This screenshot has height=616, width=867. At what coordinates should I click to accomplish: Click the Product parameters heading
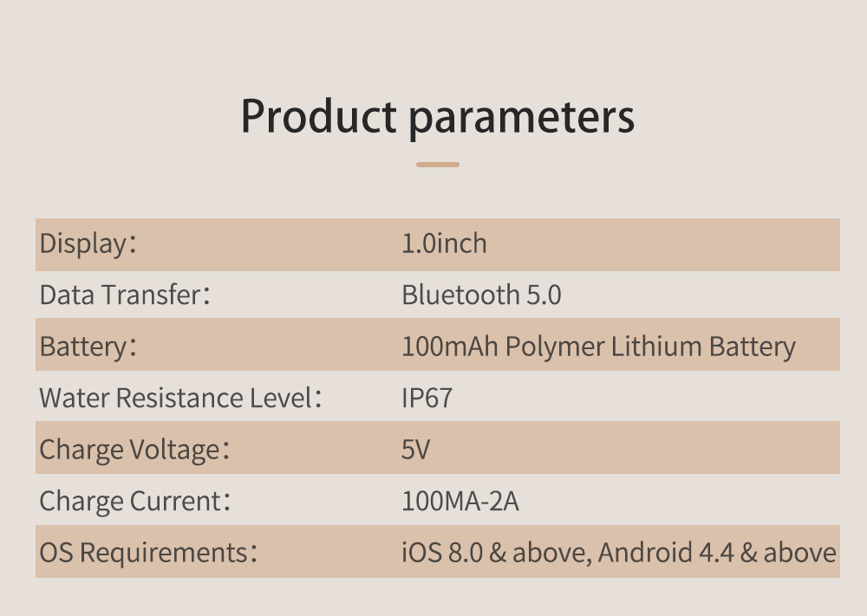click(437, 117)
